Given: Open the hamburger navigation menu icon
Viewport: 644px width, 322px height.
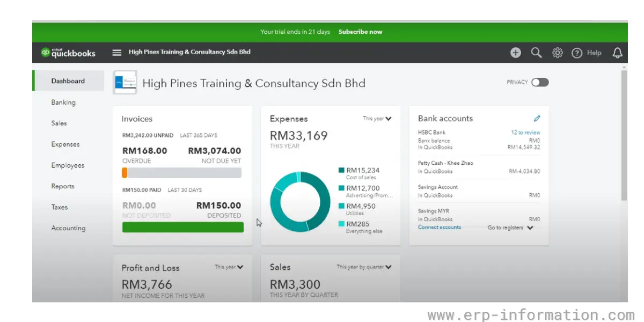Looking at the screenshot, I should (x=116, y=53).
